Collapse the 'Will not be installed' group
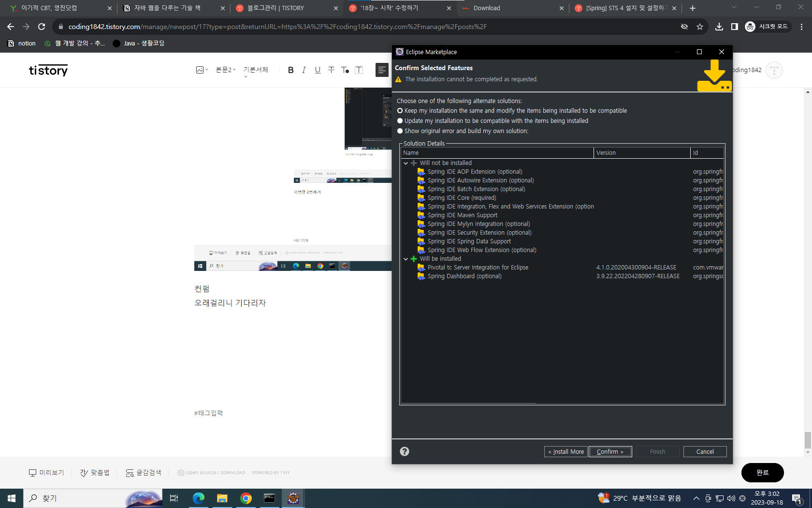The image size is (812, 508). (x=406, y=163)
